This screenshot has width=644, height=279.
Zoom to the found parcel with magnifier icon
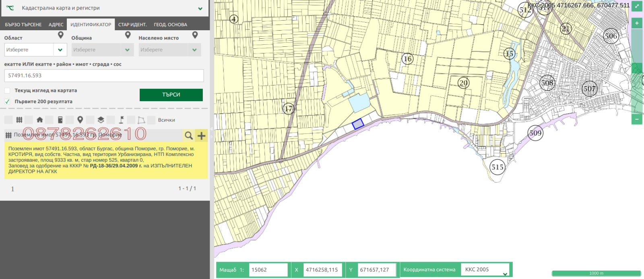(x=188, y=135)
